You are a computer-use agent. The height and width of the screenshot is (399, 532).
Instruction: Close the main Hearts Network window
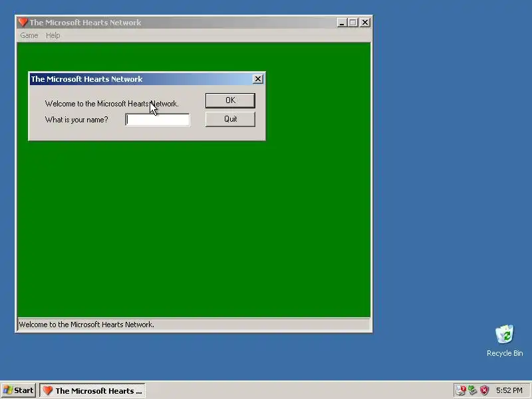tap(364, 23)
